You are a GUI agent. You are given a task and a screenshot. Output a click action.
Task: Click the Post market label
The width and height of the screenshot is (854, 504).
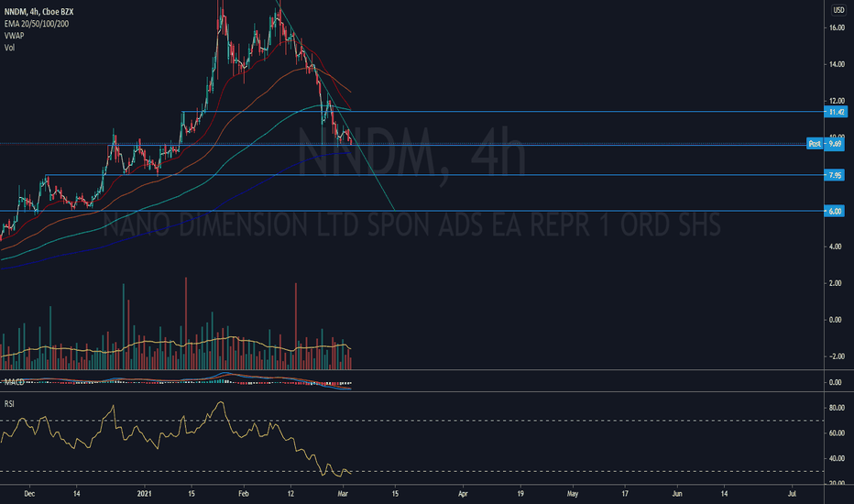tap(815, 144)
